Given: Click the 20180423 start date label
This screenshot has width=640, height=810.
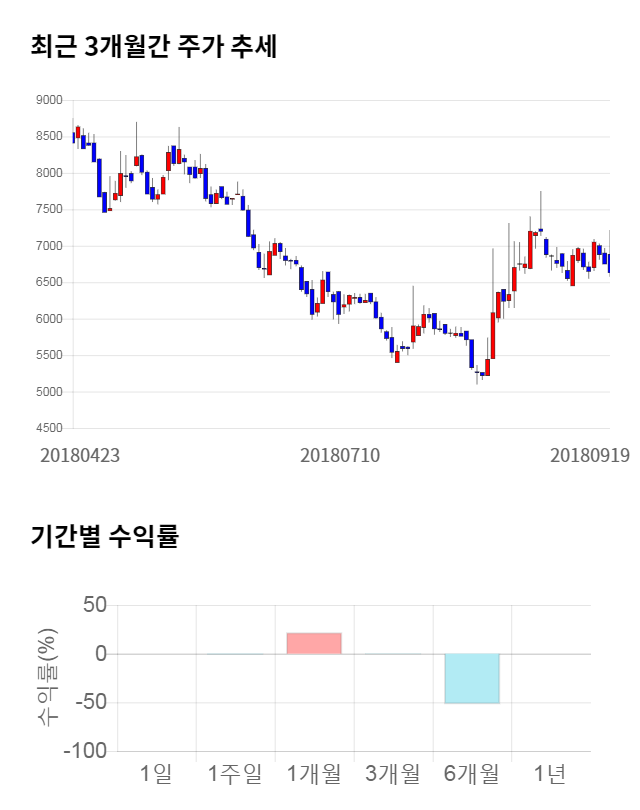Looking at the screenshot, I should coord(80,455).
